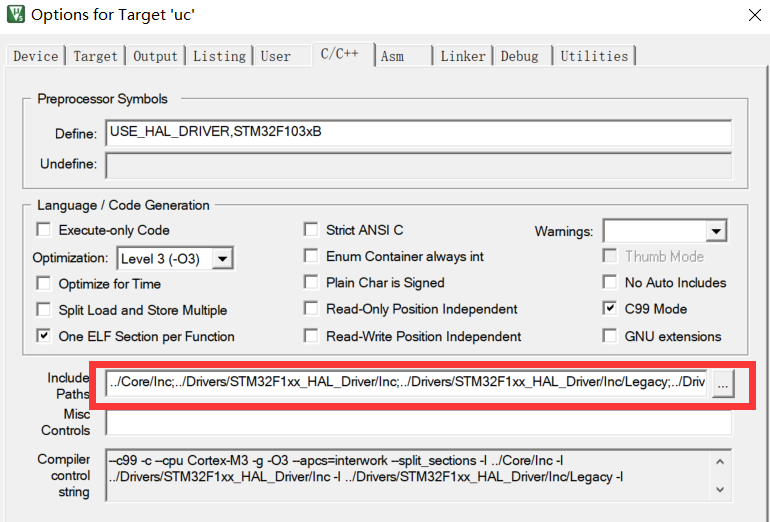Open the Listing tab
Image resolution: width=770 pixels, height=522 pixels.
tap(220, 56)
